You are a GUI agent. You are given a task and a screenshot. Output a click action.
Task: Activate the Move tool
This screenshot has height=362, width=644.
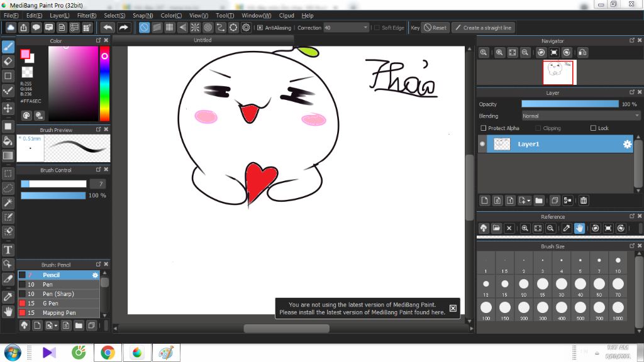click(8, 108)
